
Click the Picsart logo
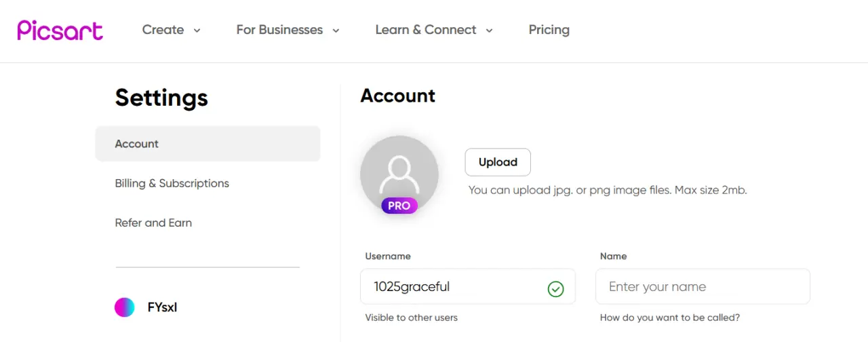[x=60, y=30]
